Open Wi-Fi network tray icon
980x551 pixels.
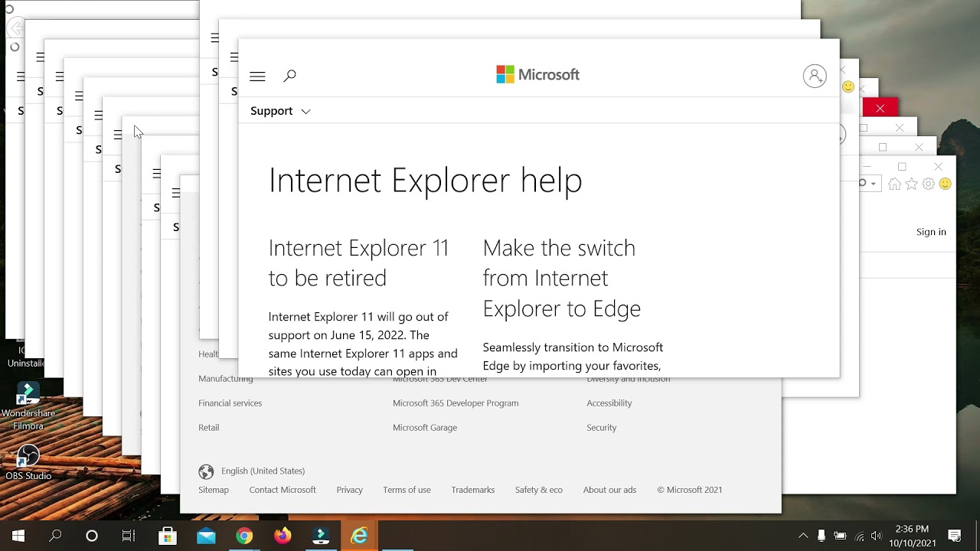pyautogui.click(x=859, y=536)
